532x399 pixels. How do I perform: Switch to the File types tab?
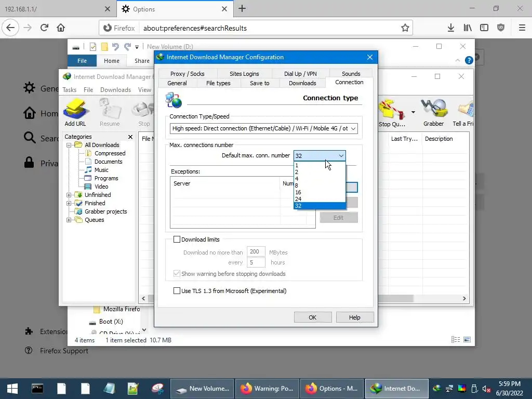(x=218, y=83)
